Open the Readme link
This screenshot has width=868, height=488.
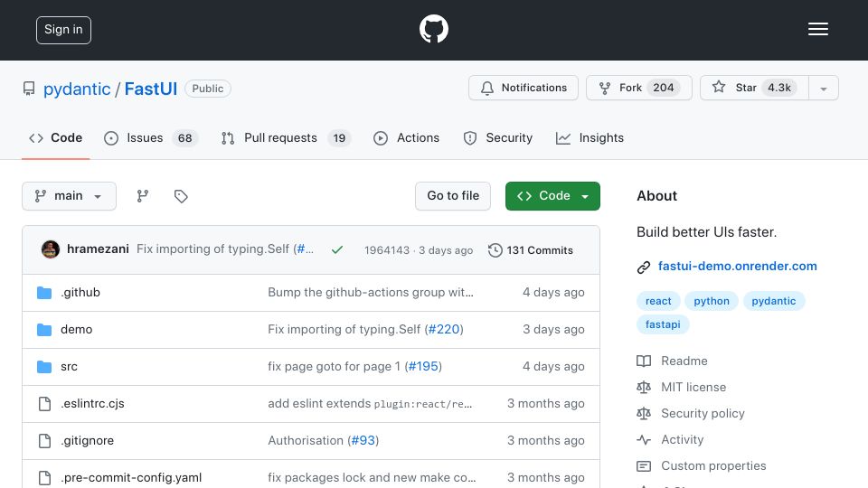coord(684,361)
